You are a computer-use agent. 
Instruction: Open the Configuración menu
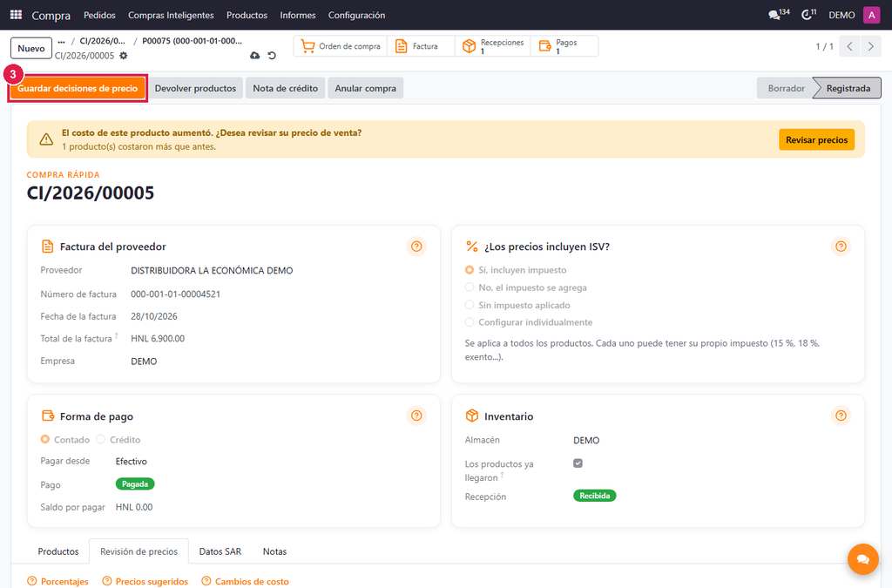[356, 16]
